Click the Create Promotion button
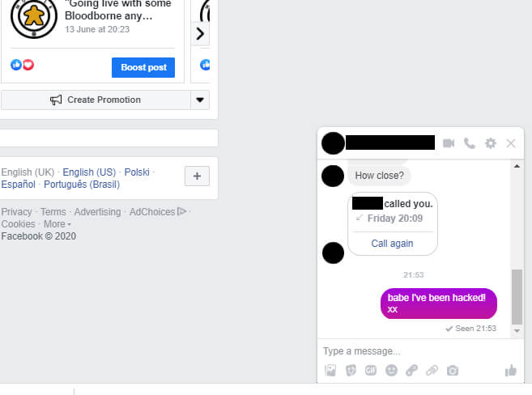Viewport: 532px width, 395px height. click(x=96, y=100)
